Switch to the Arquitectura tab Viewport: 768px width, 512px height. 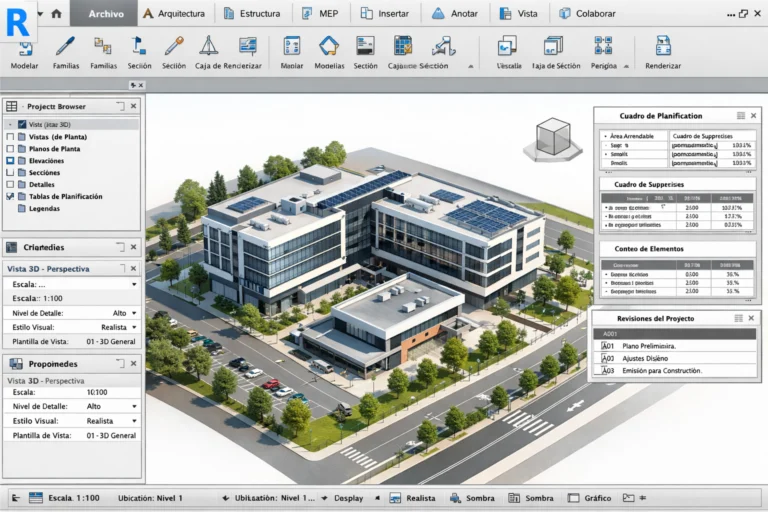[x=174, y=14]
